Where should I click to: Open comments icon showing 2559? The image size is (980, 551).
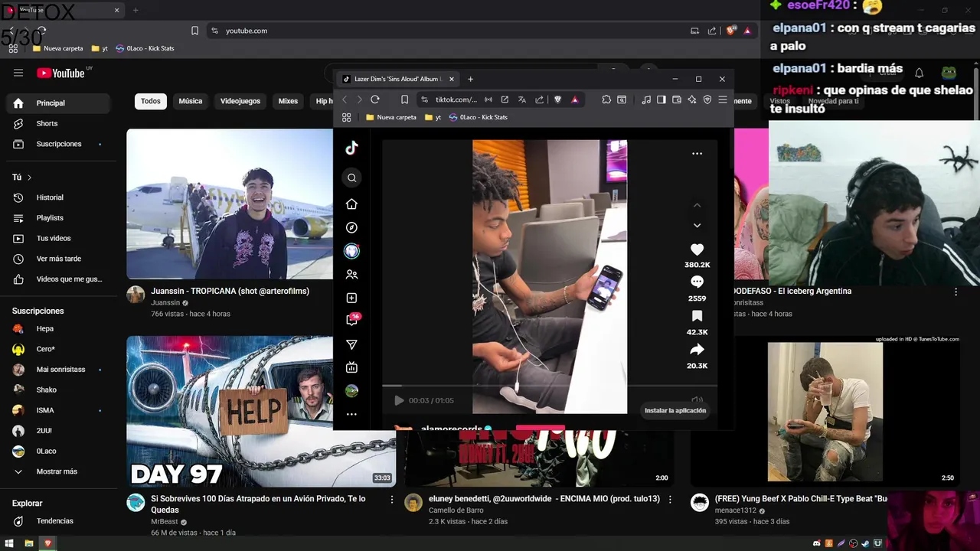click(697, 282)
